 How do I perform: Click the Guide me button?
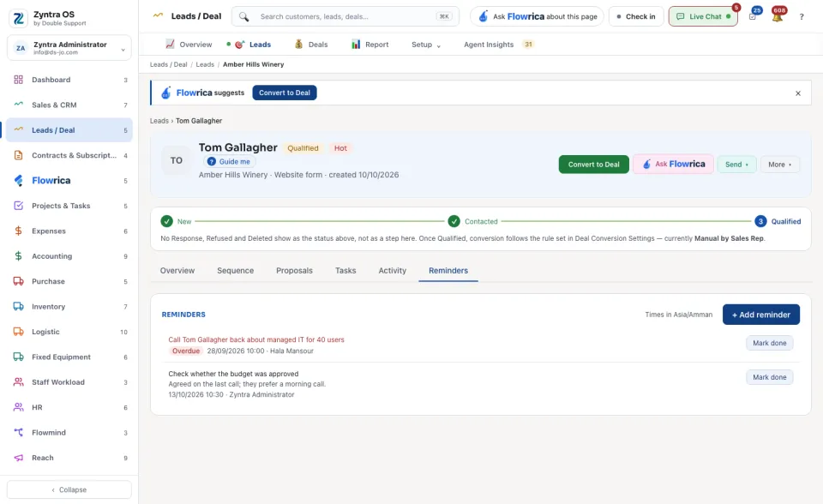click(x=230, y=162)
